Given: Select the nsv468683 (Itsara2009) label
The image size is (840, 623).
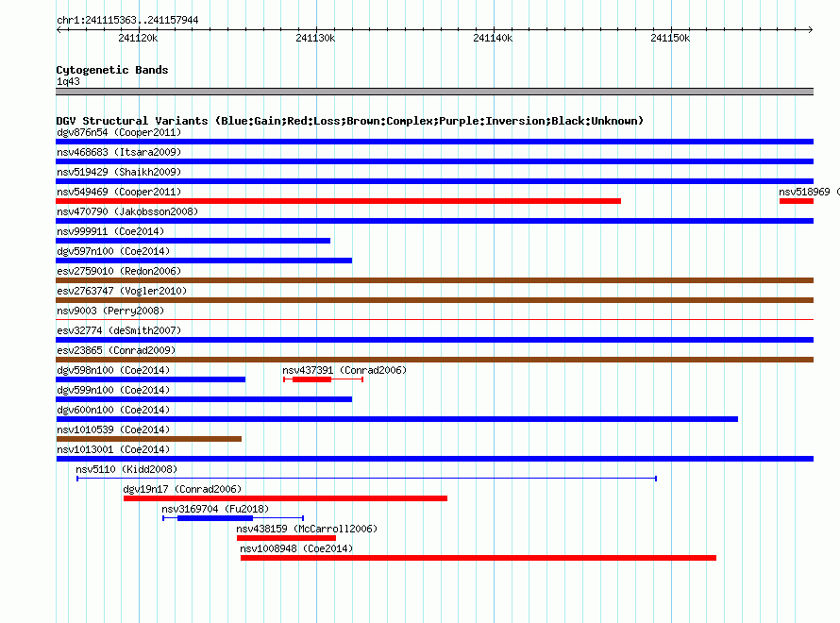Looking at the screenshot, I should 119,152.
